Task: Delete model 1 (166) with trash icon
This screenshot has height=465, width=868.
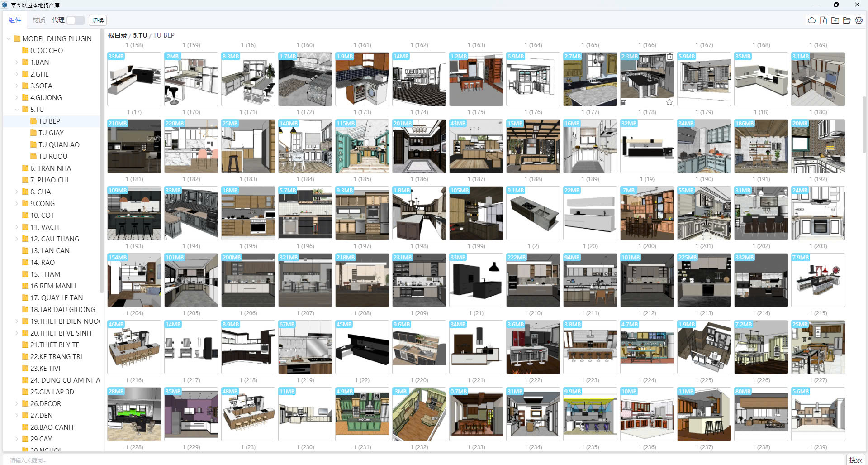Action: (669, 57)
